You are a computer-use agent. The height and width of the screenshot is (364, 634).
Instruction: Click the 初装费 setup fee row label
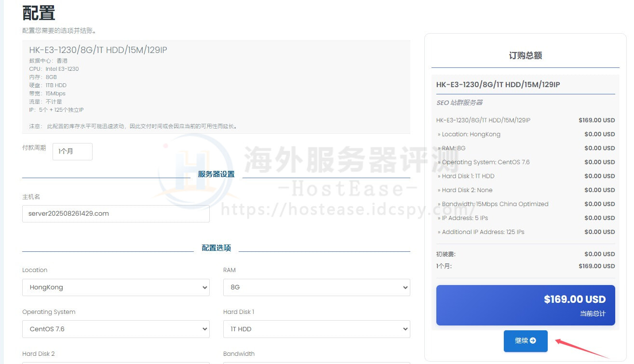pos(445,254)
